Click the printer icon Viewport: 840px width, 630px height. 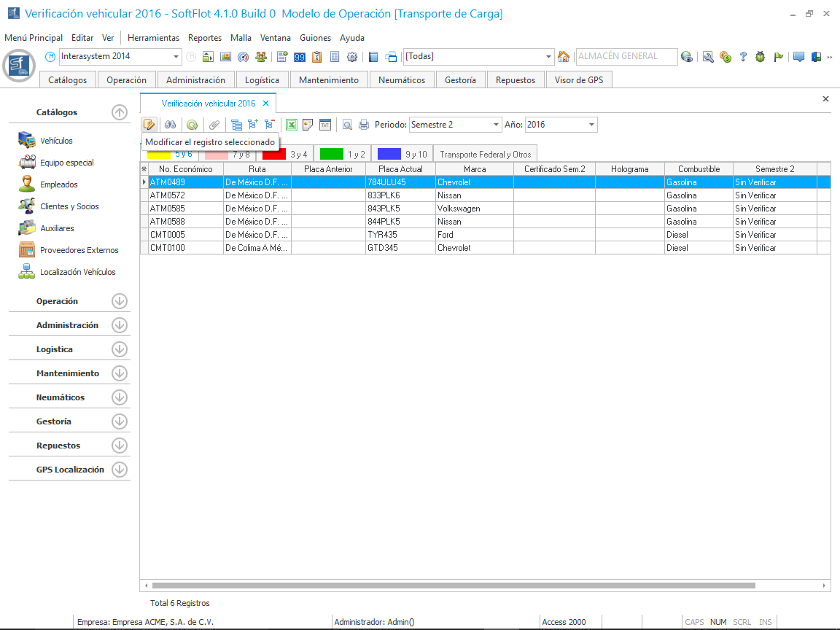point(364,125)
